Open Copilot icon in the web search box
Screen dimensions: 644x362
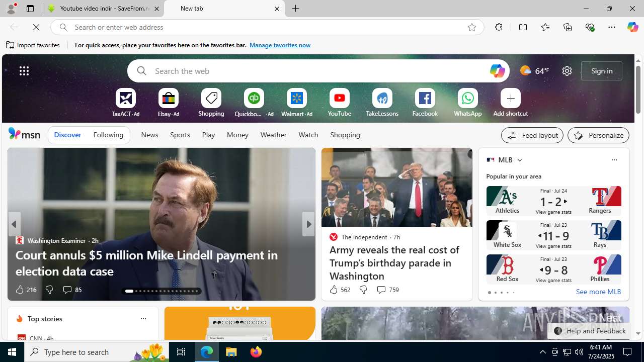pos(497,71)
